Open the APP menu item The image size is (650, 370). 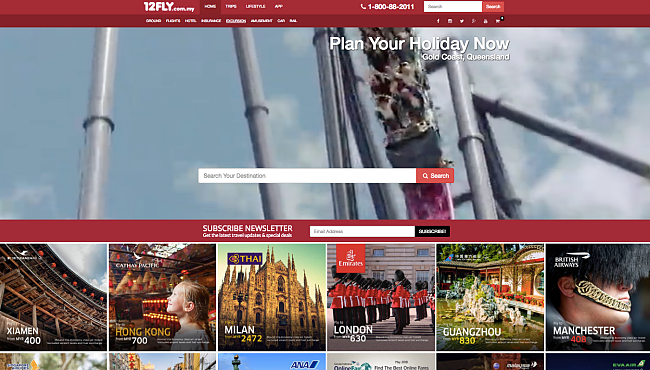[279, 7]
